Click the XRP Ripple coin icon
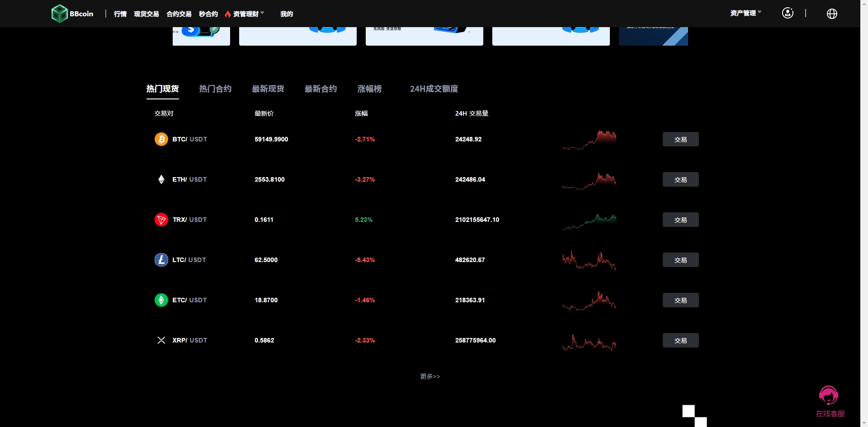868x427 pixels. (161, 340)
